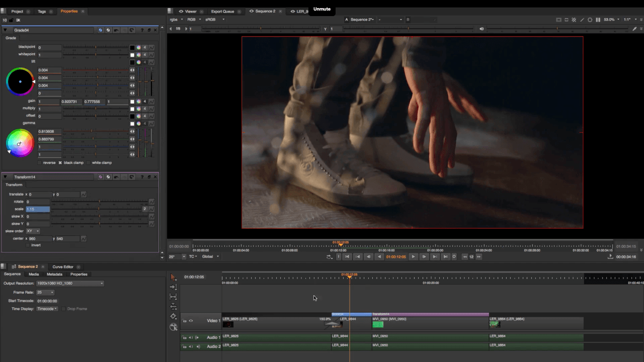Select the Slip Clip tool on timeline sidebar
Viewport: 644px width, 362px height.
[173, 297]
